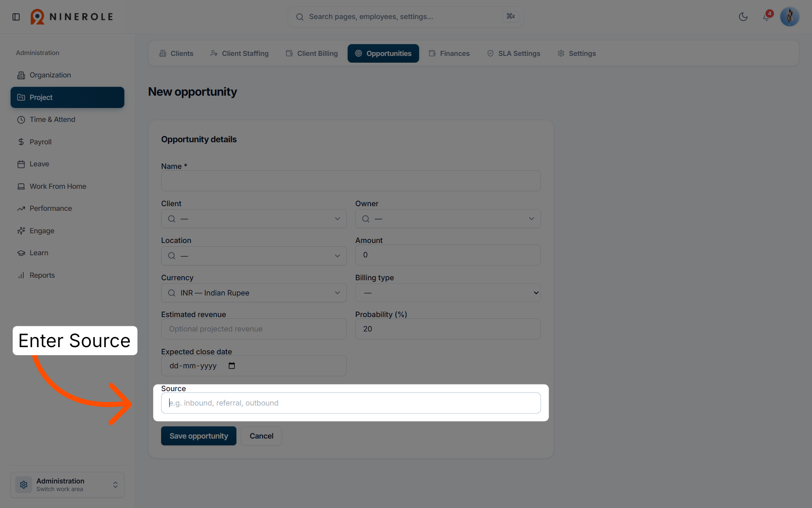The image size is (812, 508).
Task: Switch to the Client Staffing tab
Action: coord(239,53)
